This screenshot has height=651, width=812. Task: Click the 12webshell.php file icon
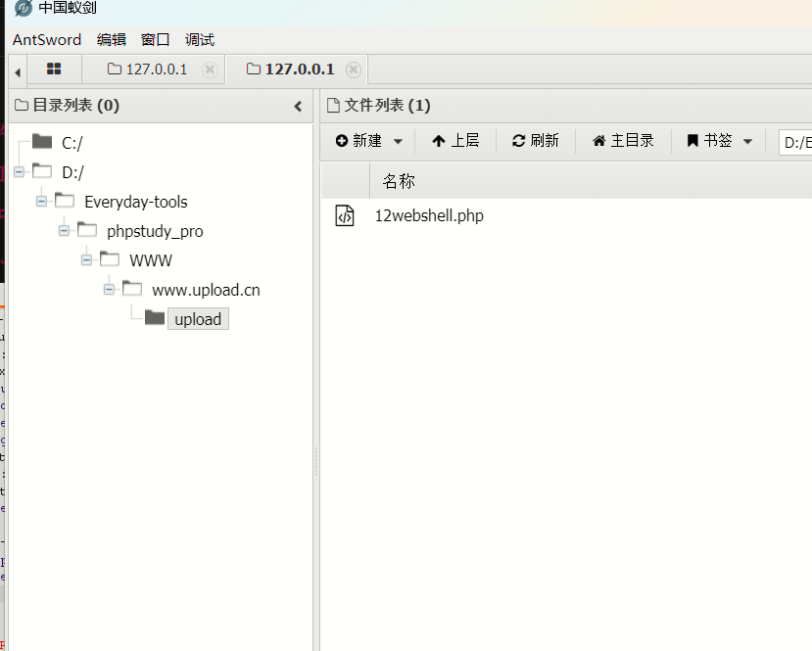345,215
